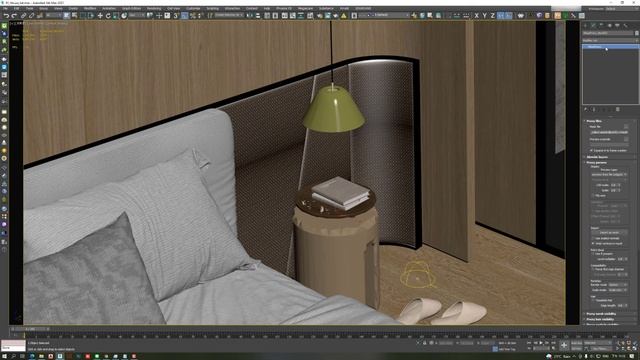Open the Scripting menu
The image size is (640, 360).
click(x=213, y=8)
